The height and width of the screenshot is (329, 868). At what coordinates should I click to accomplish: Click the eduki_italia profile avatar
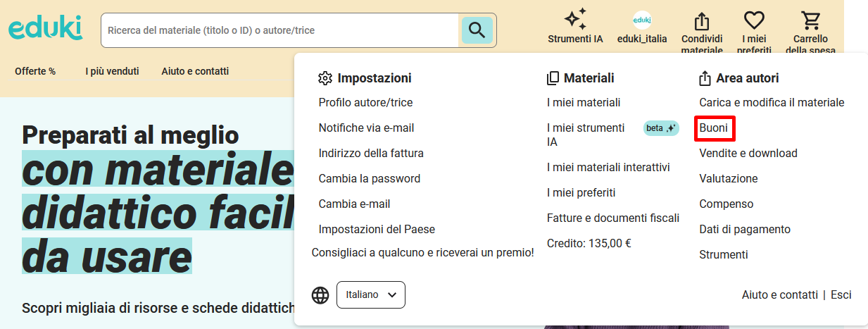(x=641, y=20)
